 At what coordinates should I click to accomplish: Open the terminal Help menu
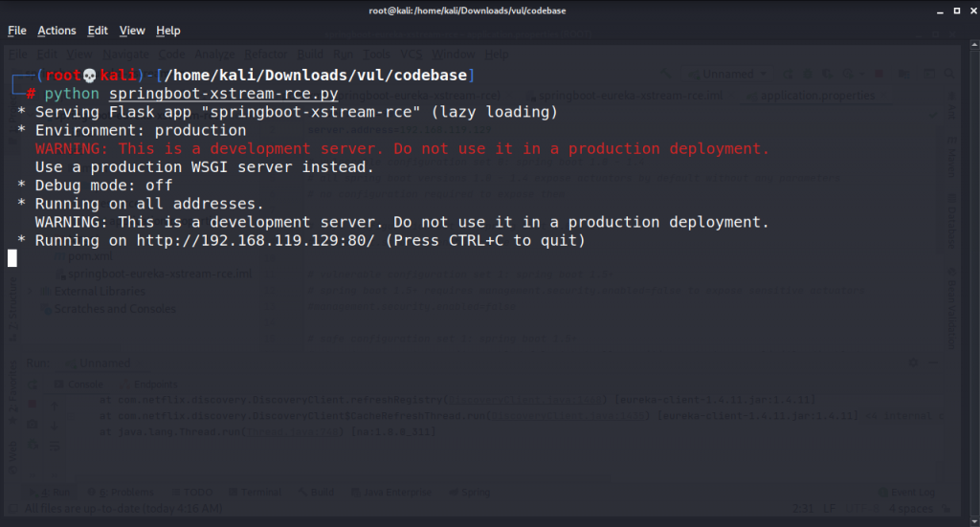(167, 31)
